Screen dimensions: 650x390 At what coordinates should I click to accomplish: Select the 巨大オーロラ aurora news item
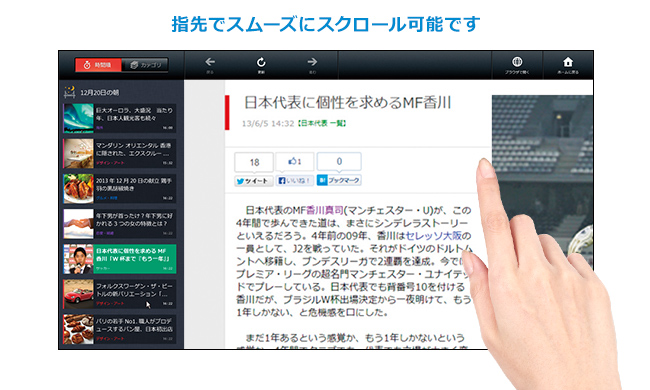tap(119, 118)
